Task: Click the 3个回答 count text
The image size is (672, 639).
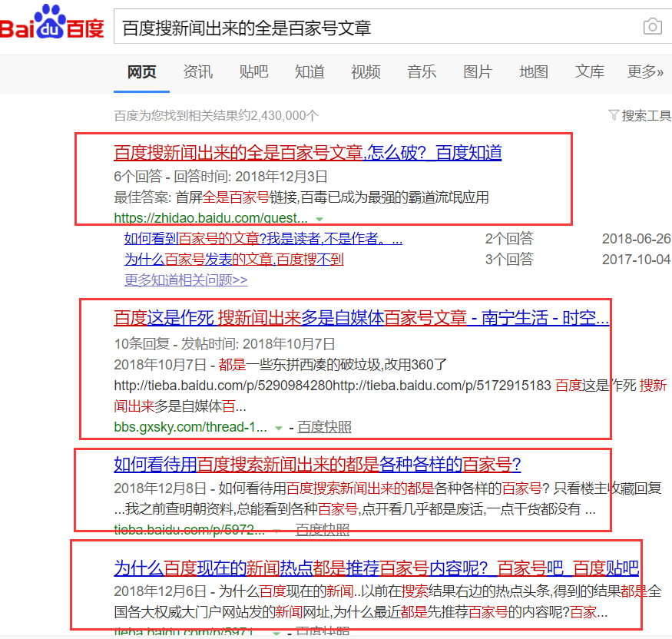Action: click(x=509, y=260)
